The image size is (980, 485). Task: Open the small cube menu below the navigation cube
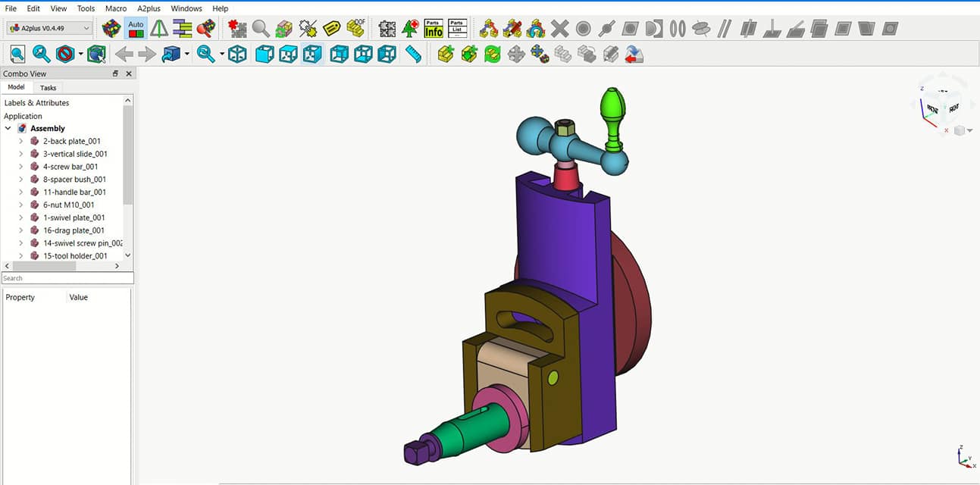click(963, 131)
